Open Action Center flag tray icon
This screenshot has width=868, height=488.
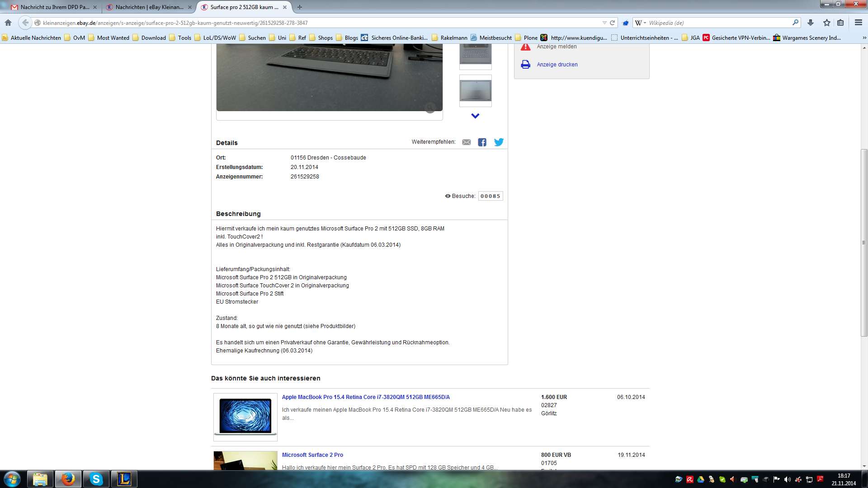[x=777, y=479]
